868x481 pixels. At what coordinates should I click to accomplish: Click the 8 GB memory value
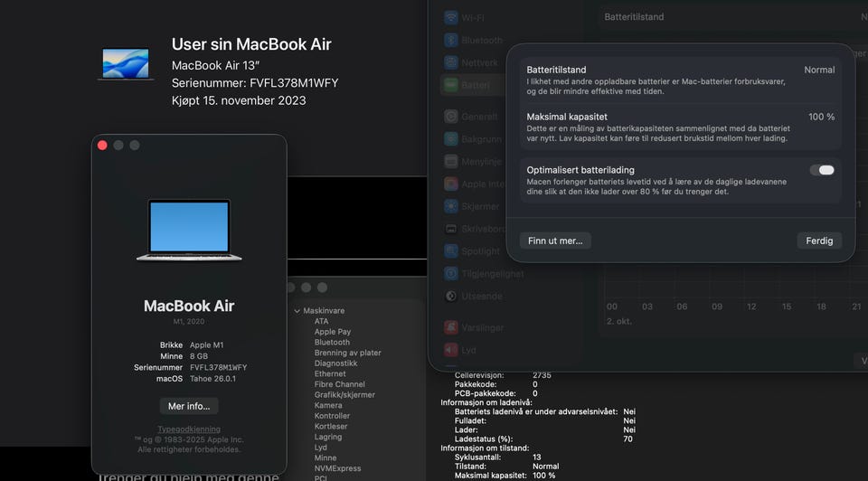click(x=199, y=356)
